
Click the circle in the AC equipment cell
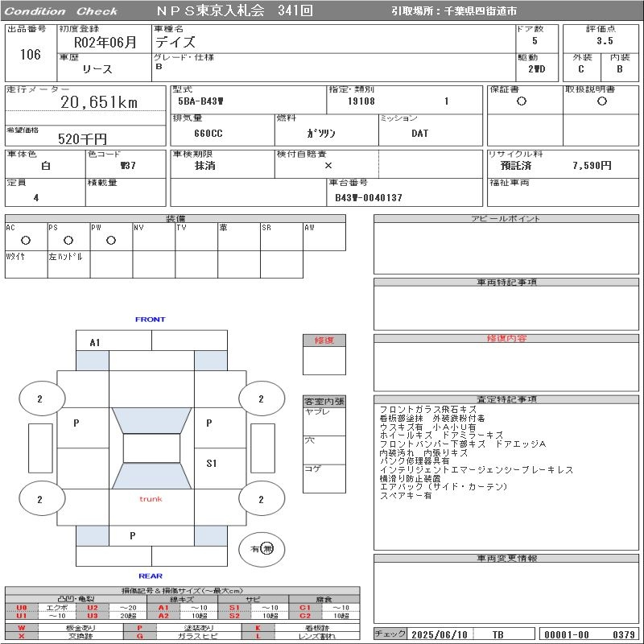(x=26, y=241)
